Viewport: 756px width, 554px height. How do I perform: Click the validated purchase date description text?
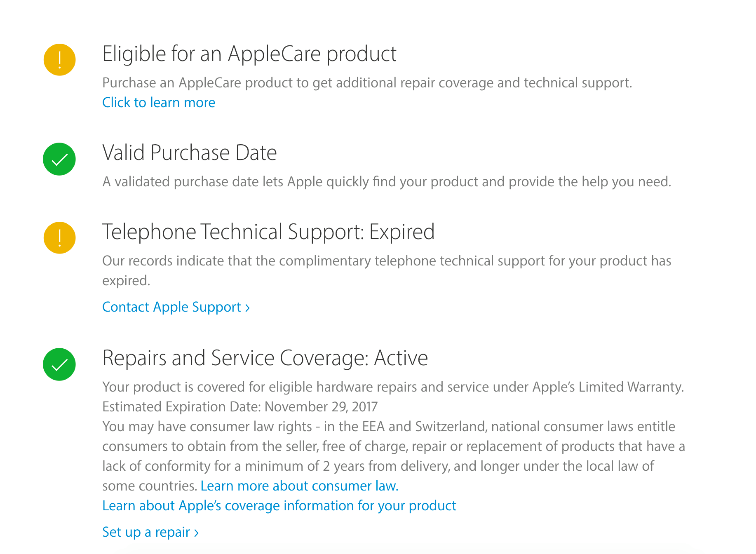pyautogui.click(x=387, y=182)
